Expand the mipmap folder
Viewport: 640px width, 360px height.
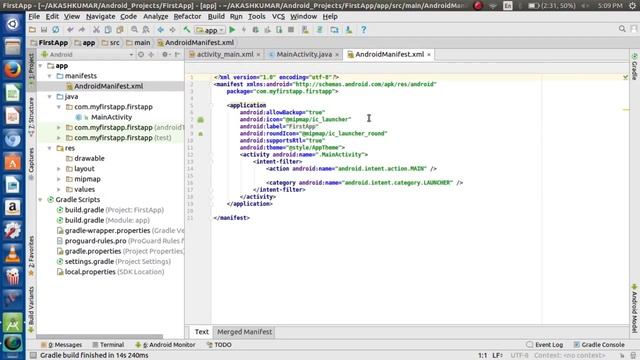(x=59, y=179)
